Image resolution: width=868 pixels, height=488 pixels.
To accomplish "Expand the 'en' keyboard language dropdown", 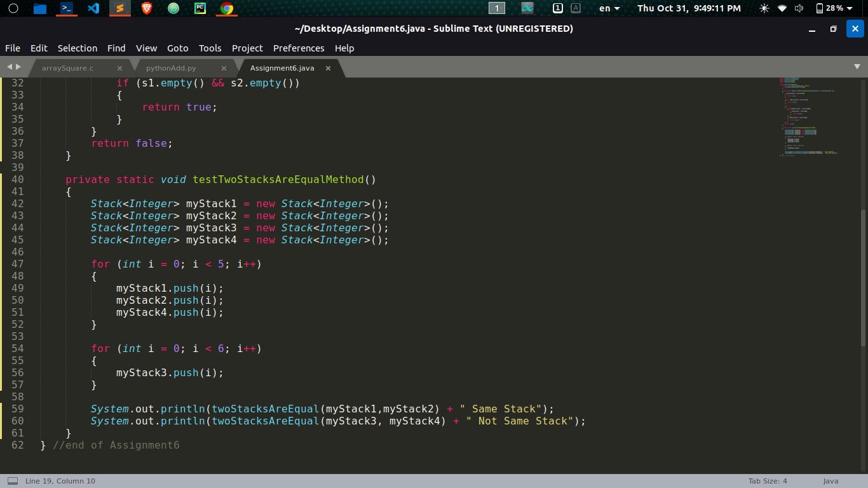I will point(609,8).
